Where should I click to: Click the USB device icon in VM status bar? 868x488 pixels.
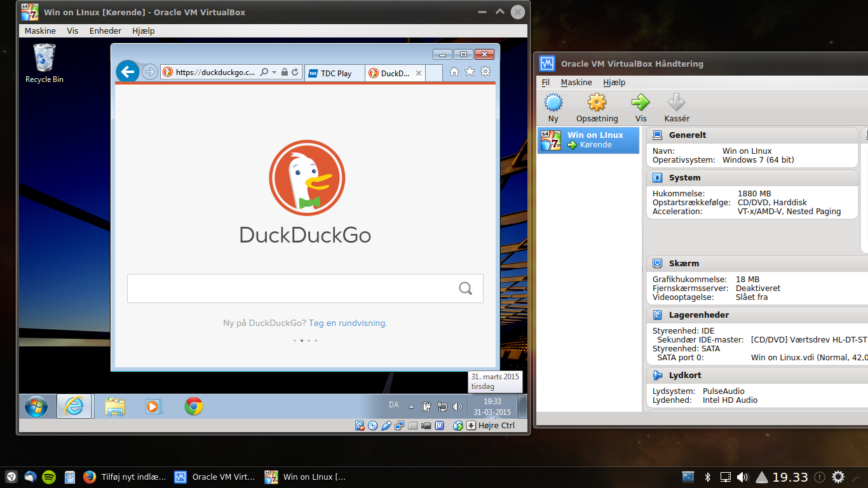pyautogui.click(x=386, y=426)
